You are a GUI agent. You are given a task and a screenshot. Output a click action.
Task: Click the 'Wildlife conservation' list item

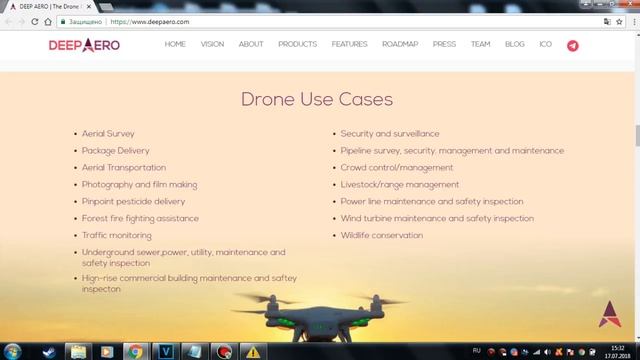coord(382,236)
